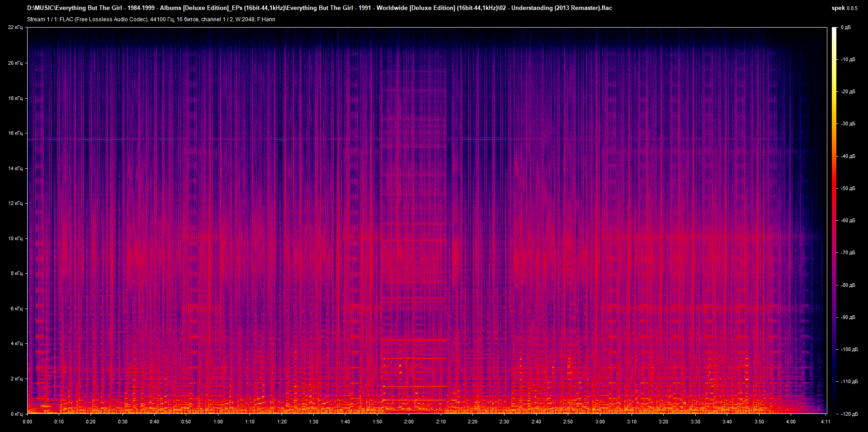
Task: Click the '1:40' time axis label
Action: [x=345, y=422]
